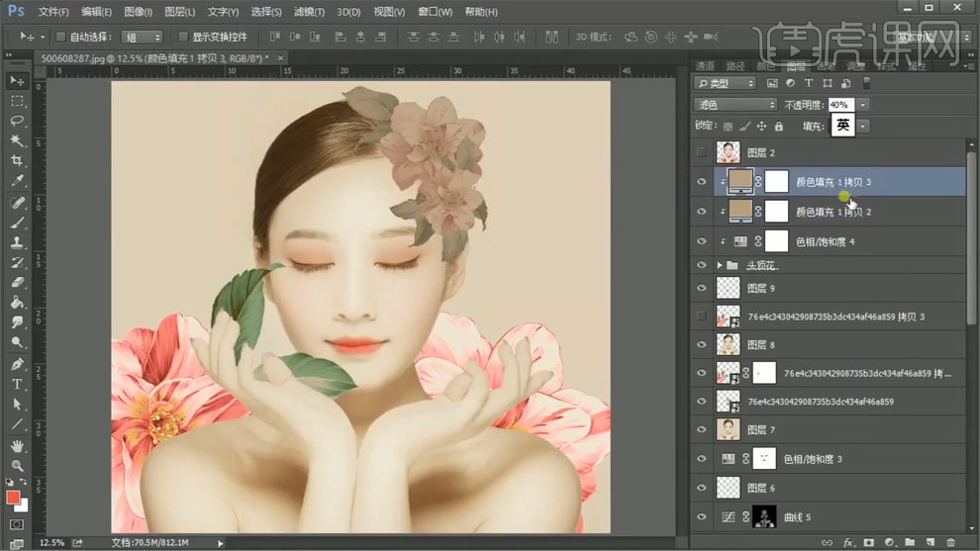The height and width of the screenshot is (551, 980).
Task: Select the Lasso tool
Action: tap(17, 121)
